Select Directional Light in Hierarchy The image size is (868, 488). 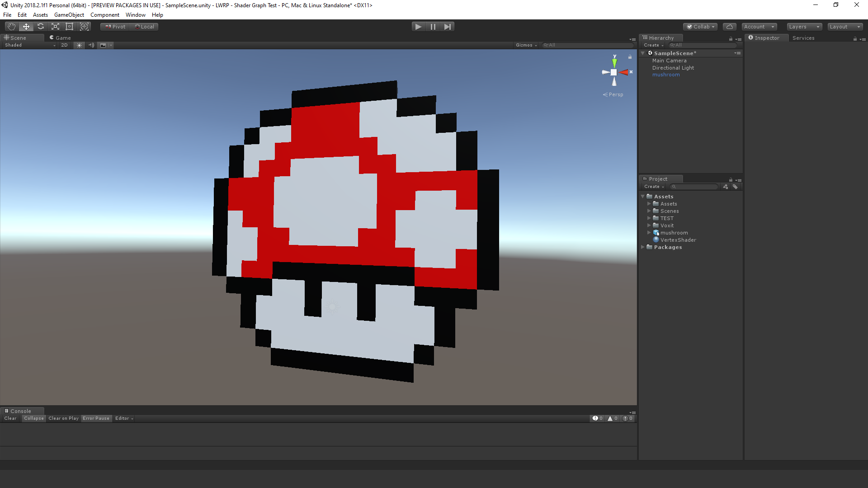pyautogui.click(x=673, y=68)
